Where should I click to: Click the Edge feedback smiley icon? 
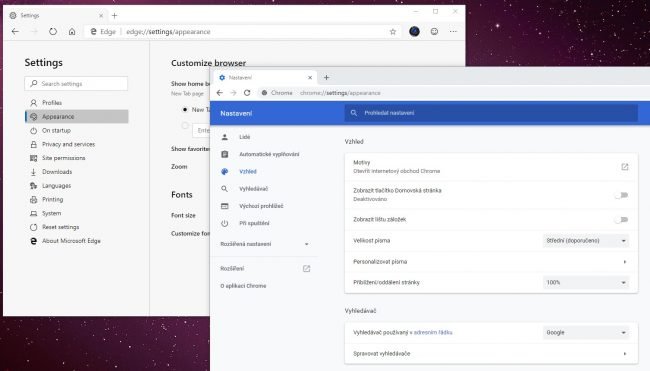pos(434,32)
